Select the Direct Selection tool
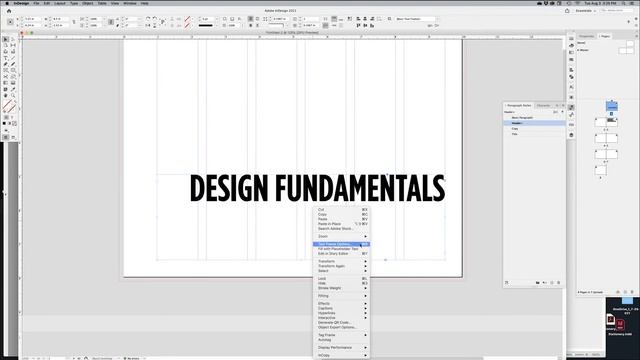The width and height of the screenshot is (640, 360). point(13,39)
